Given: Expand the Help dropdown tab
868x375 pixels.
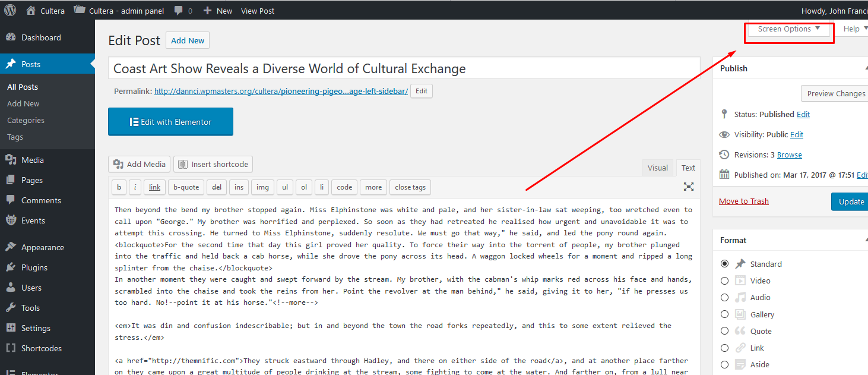Looking at the screenshot, I should coord(852,29).
